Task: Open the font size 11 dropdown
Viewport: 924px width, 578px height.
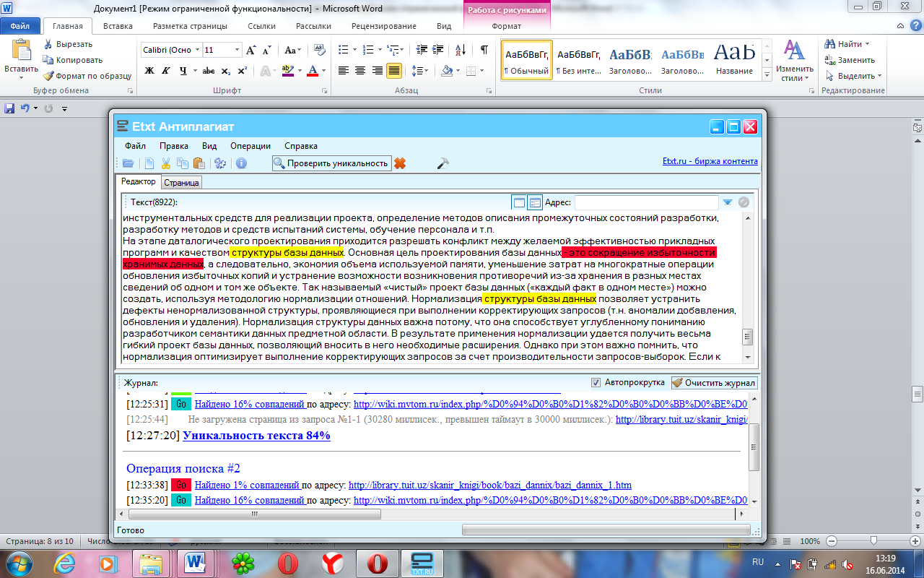Action: click(x=237, y=50)
